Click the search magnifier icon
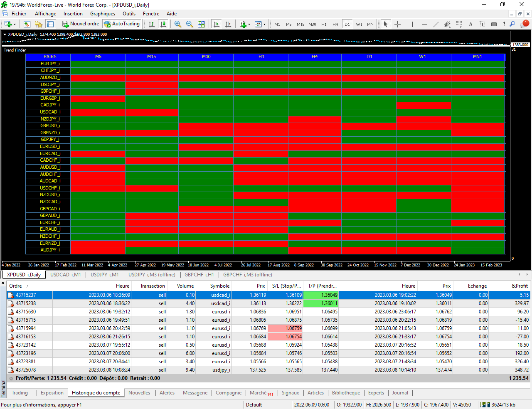 [512, 24]
